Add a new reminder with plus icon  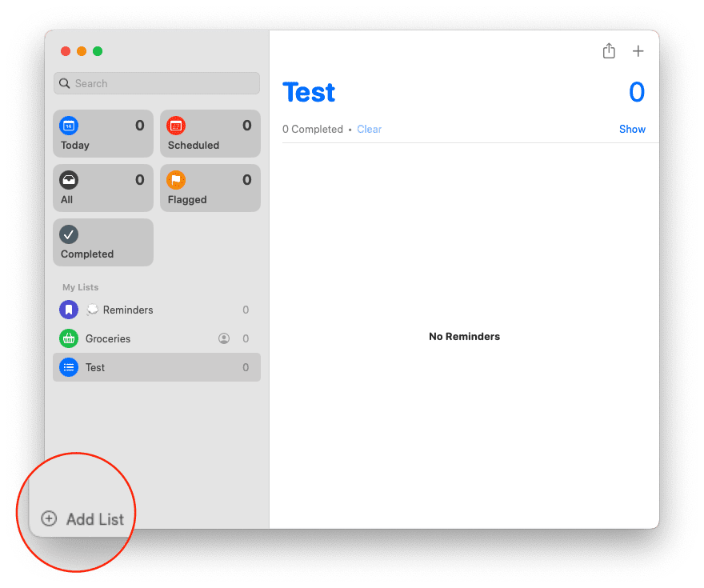[x=638, y=51]
